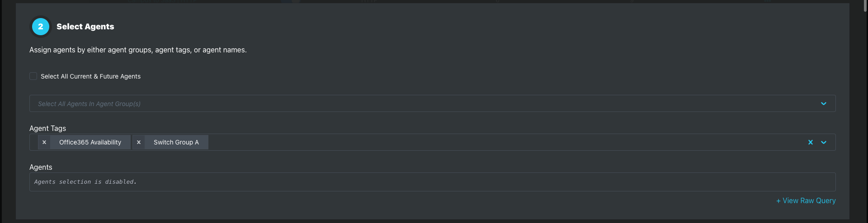868x223 pixels.
Task: Click the step 2 circle icon
Action: (x=41, y=27)
